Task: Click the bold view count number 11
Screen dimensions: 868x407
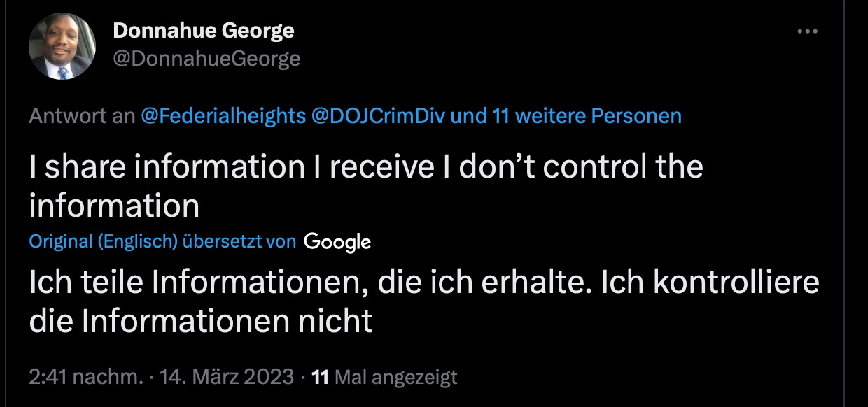Action: coord(320,378)
